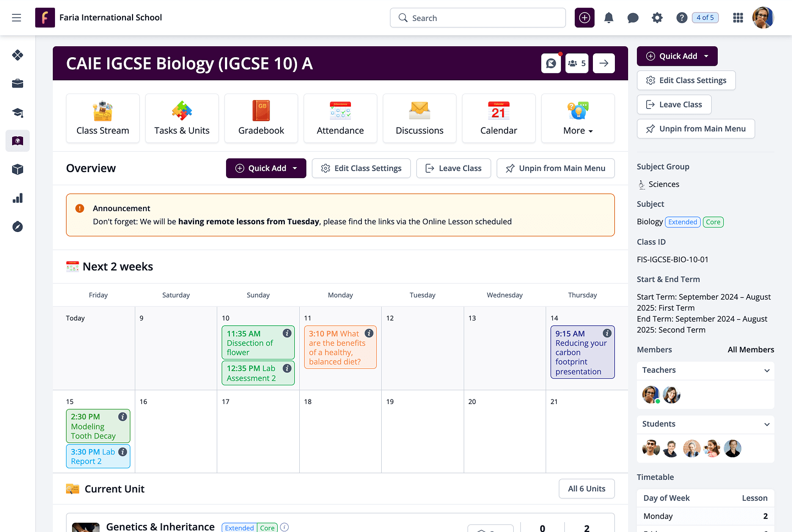Open the Tasks & Units tab

point(182,118)
